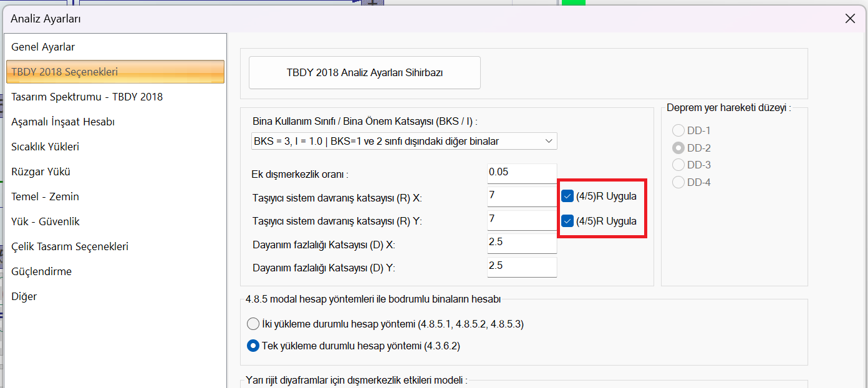Open the Genel Ayarlar section
Viewport: 868px width, 388px height.
tap(43, 47)
